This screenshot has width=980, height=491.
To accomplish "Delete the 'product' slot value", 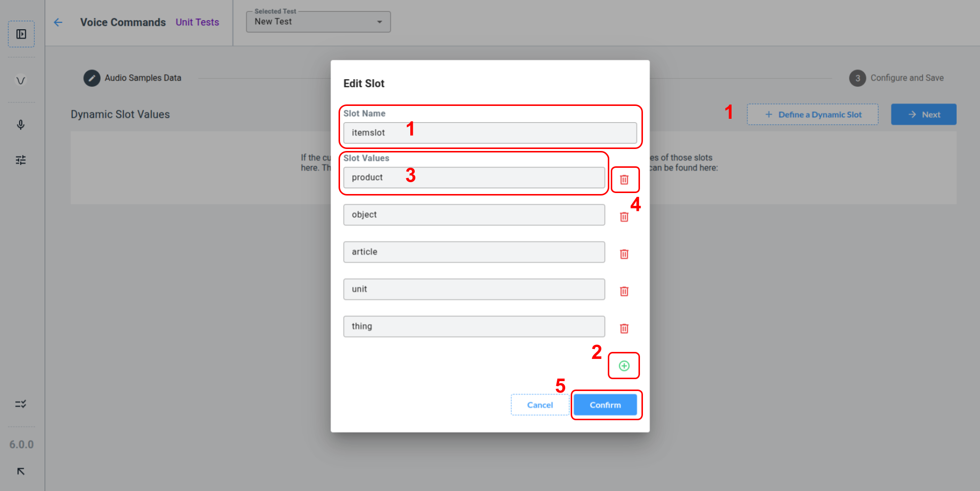I will pos(624,180).
